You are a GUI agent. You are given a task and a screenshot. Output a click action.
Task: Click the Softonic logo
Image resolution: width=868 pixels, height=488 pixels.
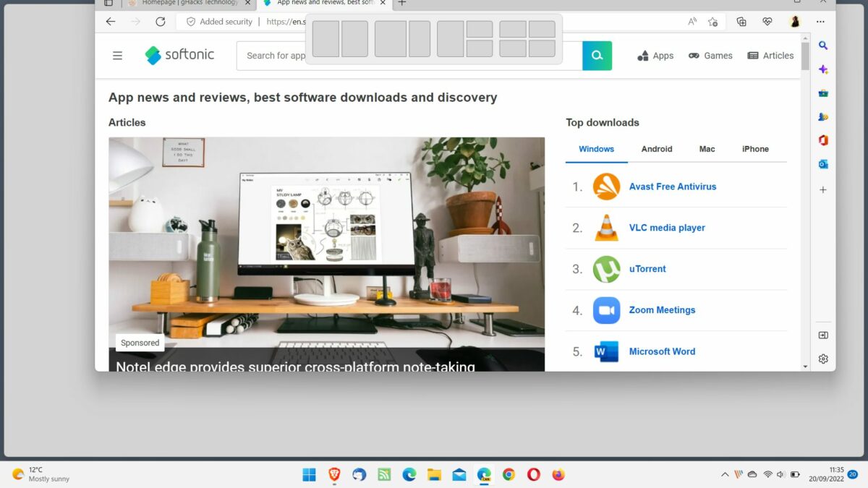[x=179, y=54]
